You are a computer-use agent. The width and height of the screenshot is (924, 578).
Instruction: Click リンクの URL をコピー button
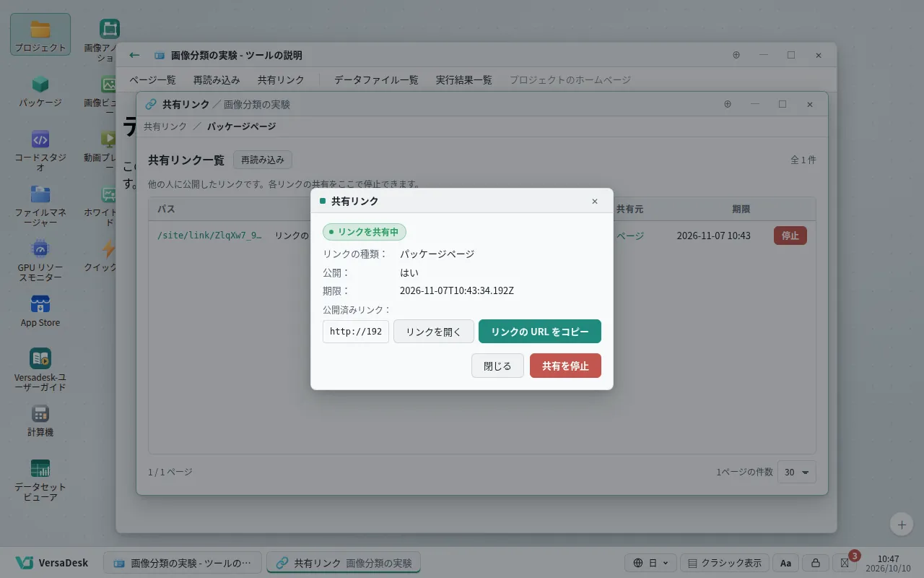[x=540, y=332]
